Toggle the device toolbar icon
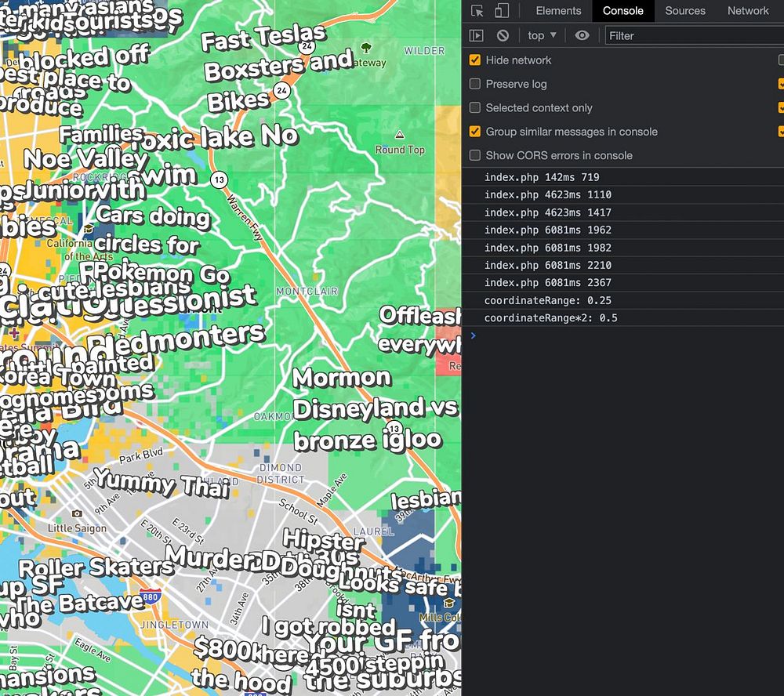 [x=502, y=11]
